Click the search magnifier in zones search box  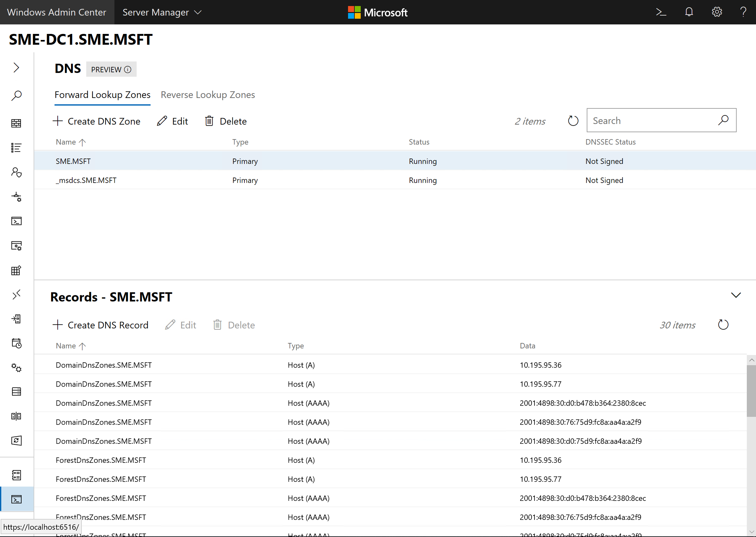723,120
